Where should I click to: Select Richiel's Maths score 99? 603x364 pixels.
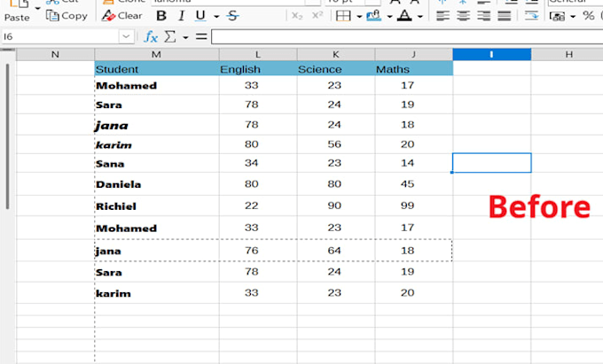pos(414,205)
